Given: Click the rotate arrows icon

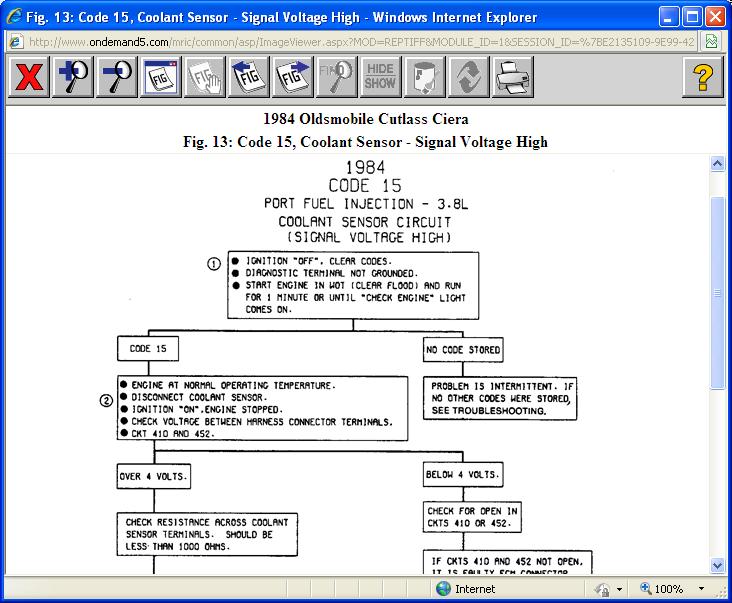Looking at the screenshot, I should click(x=468, y=77).
